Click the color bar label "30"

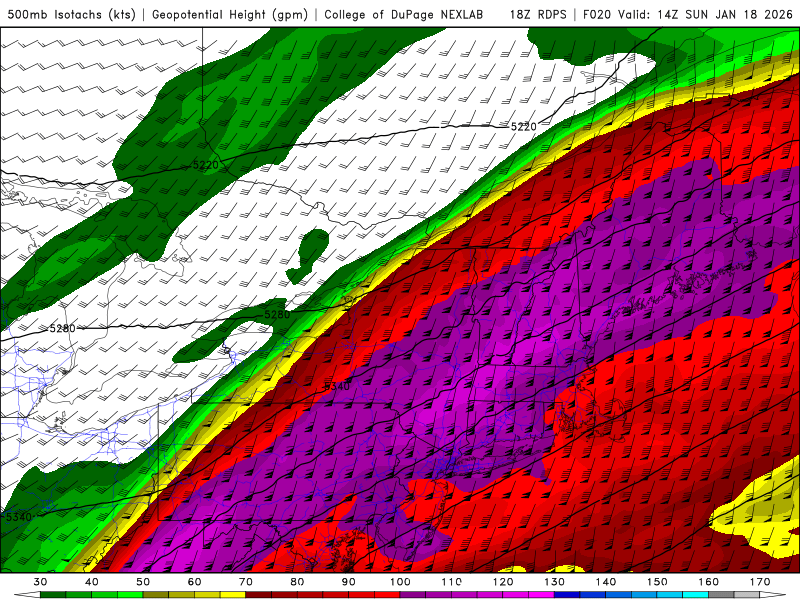[40, 582]
